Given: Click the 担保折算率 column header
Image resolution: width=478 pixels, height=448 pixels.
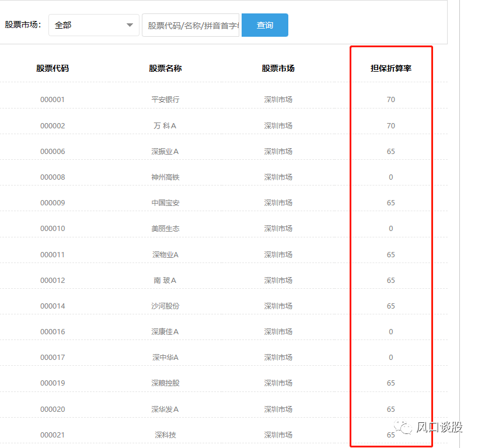Looking at the screenshot, I should click(x=390, y=68).
